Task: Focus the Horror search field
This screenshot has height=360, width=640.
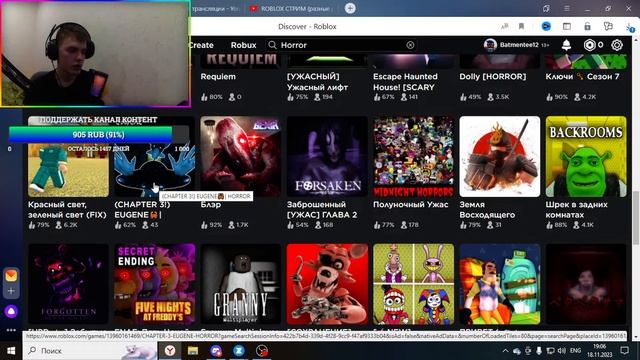Action: click(342, 45)
